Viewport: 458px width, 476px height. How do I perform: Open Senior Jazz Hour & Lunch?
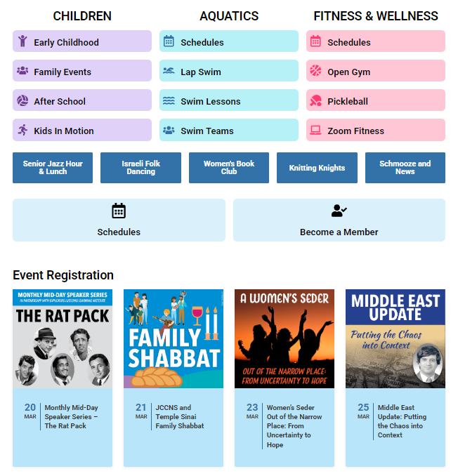click(x=53, y=168)
